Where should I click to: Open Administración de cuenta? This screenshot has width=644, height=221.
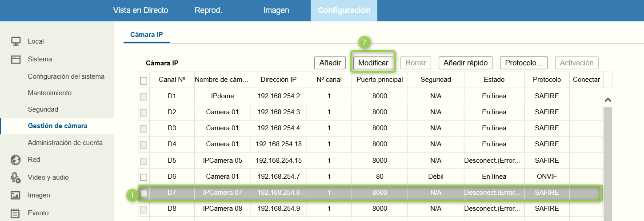click(65, 143)
